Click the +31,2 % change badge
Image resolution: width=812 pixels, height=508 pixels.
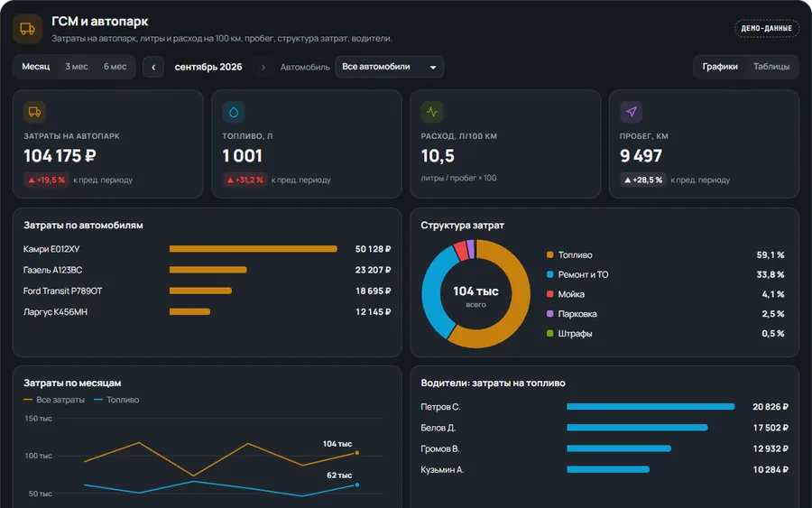[x=245, y=180]
